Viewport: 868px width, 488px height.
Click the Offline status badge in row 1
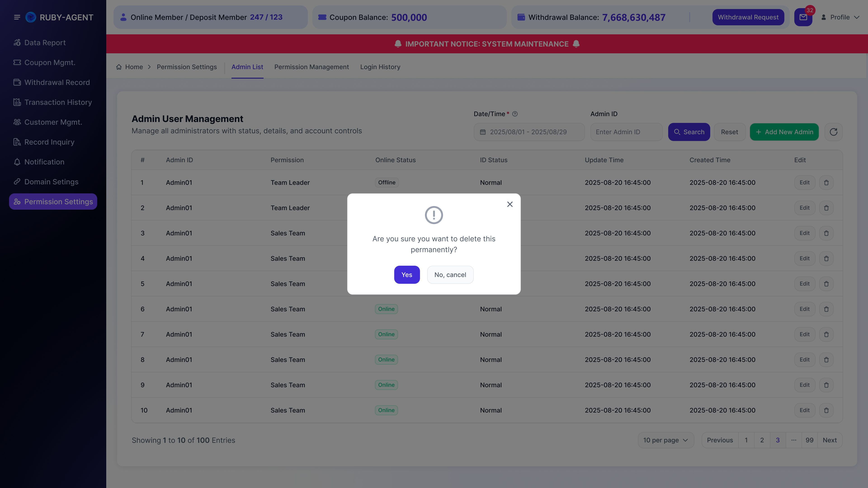[387, 183]
